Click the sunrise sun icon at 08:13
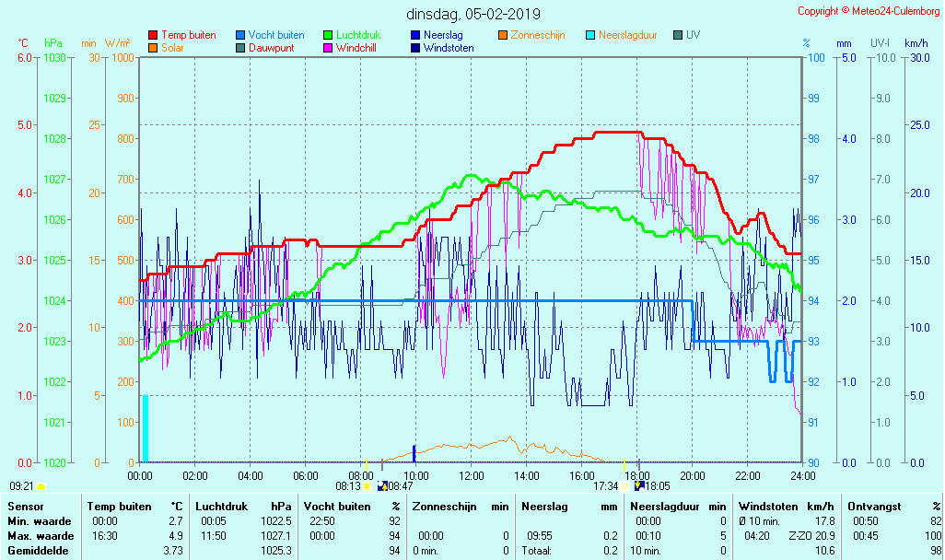Viewport: 945px width, 560px height. tap(367, 485)
